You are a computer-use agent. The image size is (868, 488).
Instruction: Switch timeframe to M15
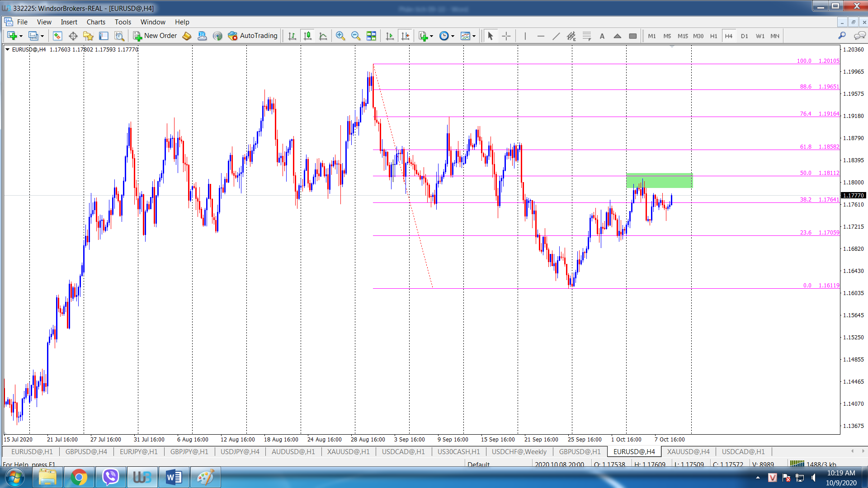(x=683, y=36)
